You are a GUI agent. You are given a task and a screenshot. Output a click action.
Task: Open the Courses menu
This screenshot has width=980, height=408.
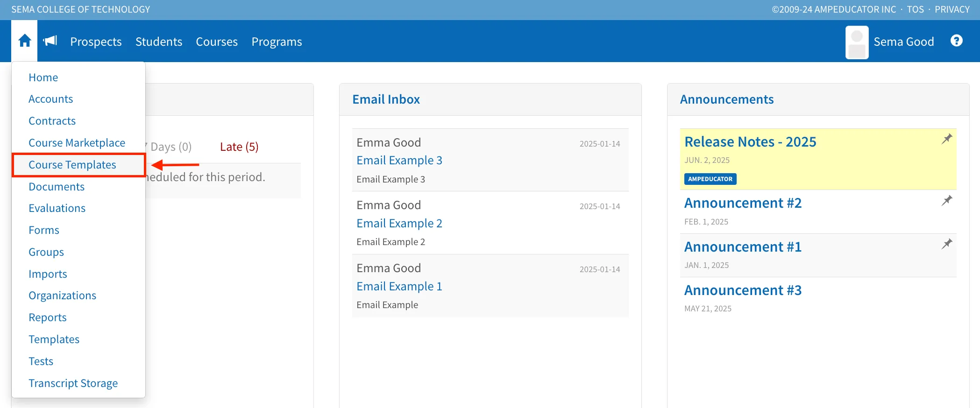[x=217, y=42]
